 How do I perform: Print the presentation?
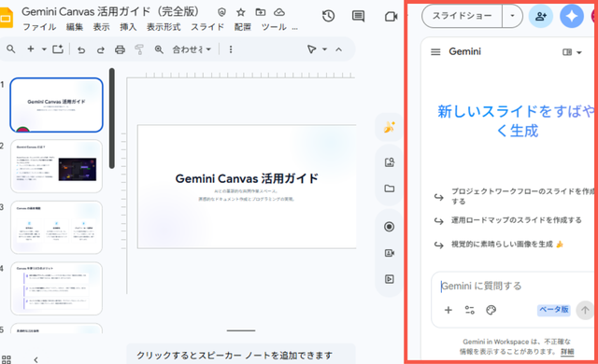121,49
